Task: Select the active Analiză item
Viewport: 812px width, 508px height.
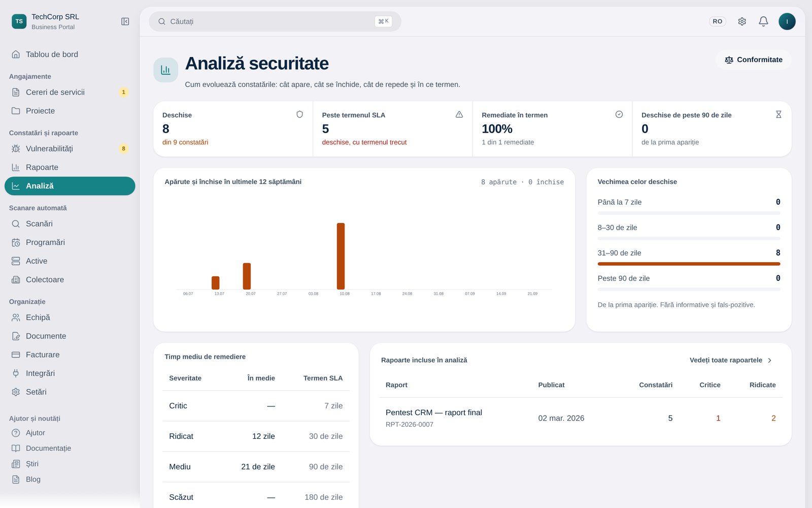Action: [70, 186]
